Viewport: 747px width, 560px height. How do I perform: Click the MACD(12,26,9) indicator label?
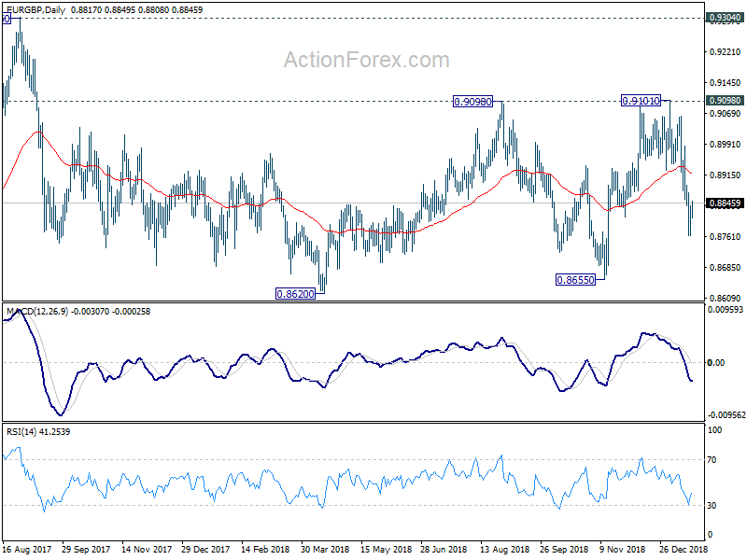pyautogui.click(x=37, y=312)
